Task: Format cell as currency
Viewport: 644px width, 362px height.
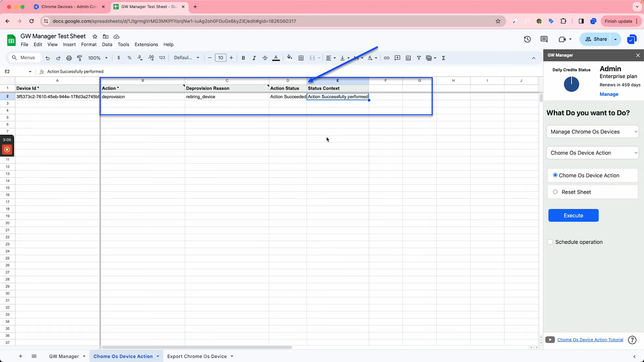Action: tap(119, 58)
